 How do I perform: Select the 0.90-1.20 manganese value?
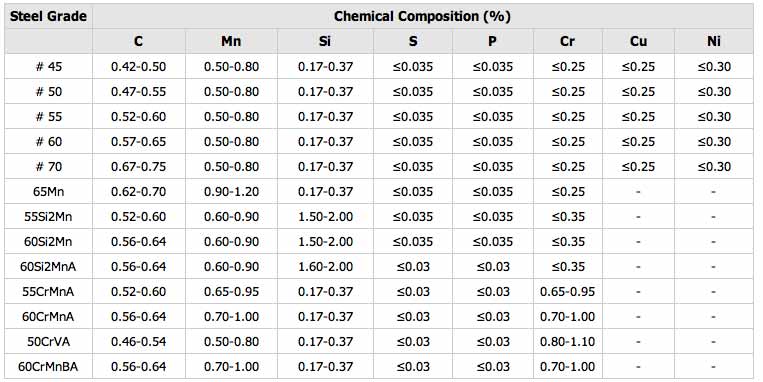pos(231,192)
